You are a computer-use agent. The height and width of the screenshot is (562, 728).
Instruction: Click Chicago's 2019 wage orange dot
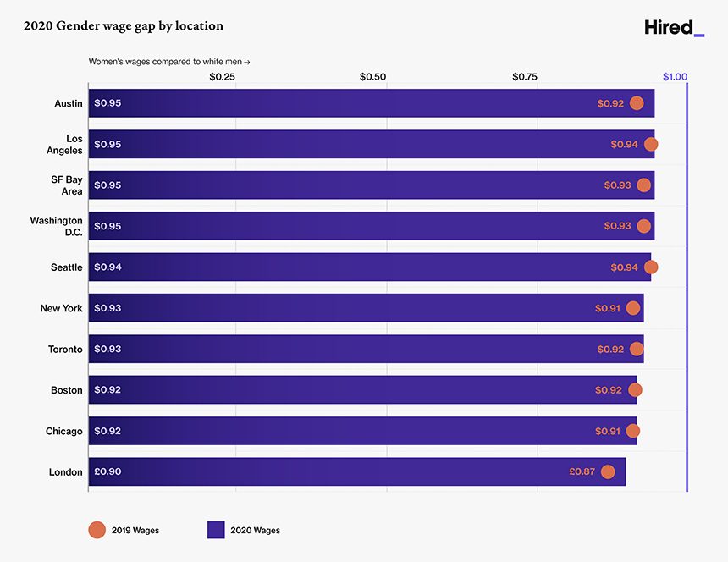tap(633, 431)
